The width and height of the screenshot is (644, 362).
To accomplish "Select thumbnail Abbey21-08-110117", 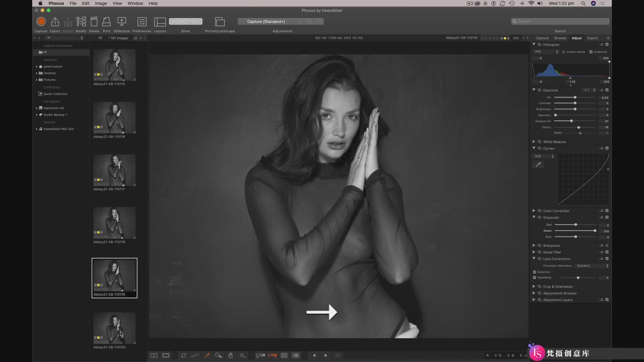I will (x=114, y=170).
